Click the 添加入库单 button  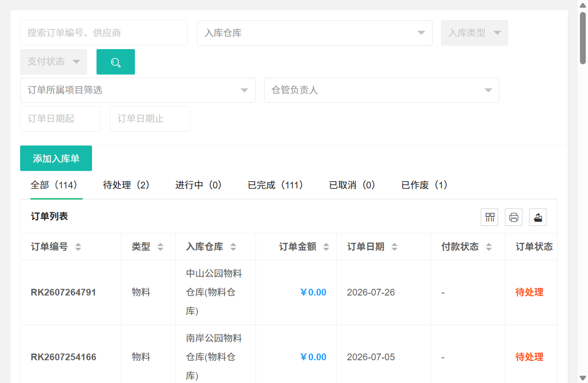56,158
